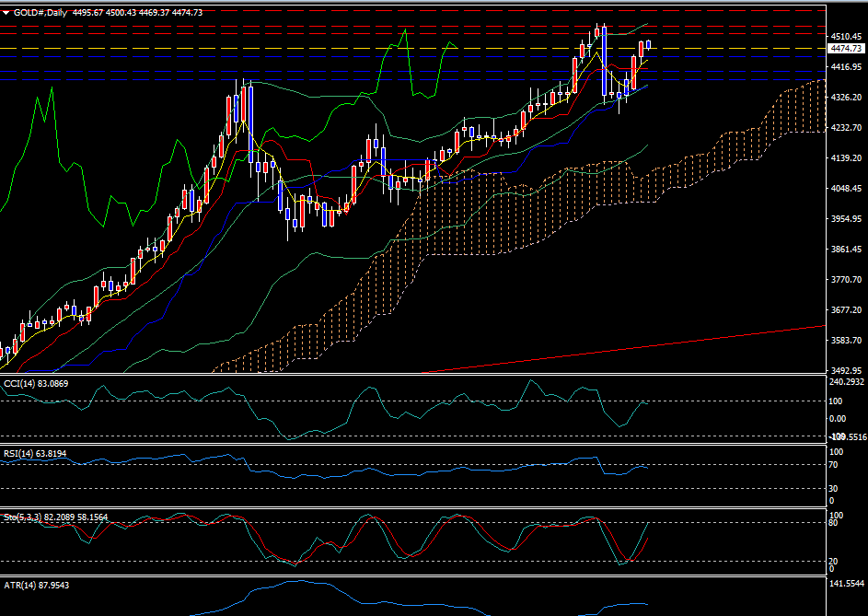Select the yellow dashed horizontal level line
868x616 pixels.
click(x=276, y=48)
